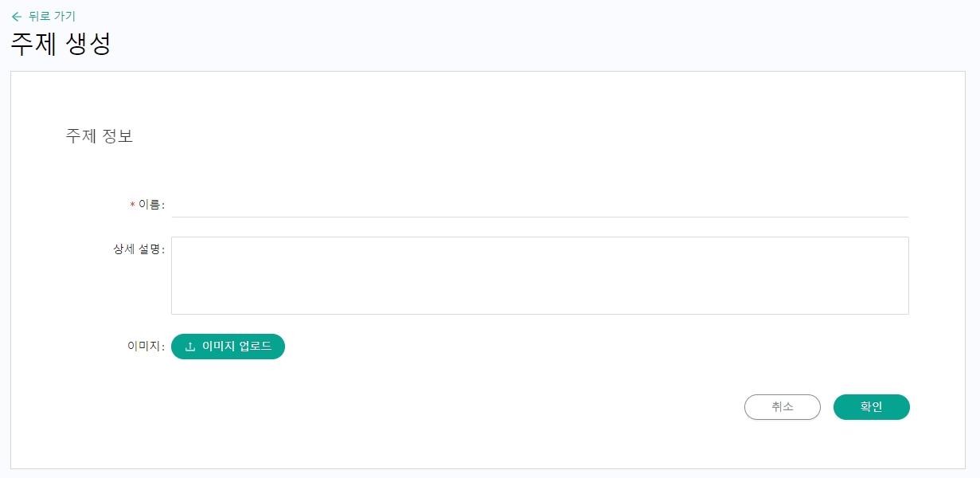Select the 이름 field label
Viewport: 980px width, 478px height.
coord(150,205)
